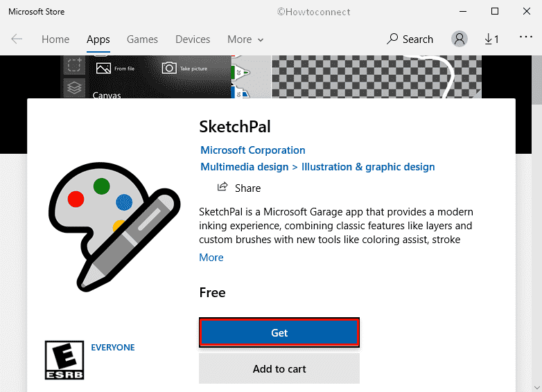Open the user account profile icon
Viewport: 542px width, 392px height.
pos(459,39)
